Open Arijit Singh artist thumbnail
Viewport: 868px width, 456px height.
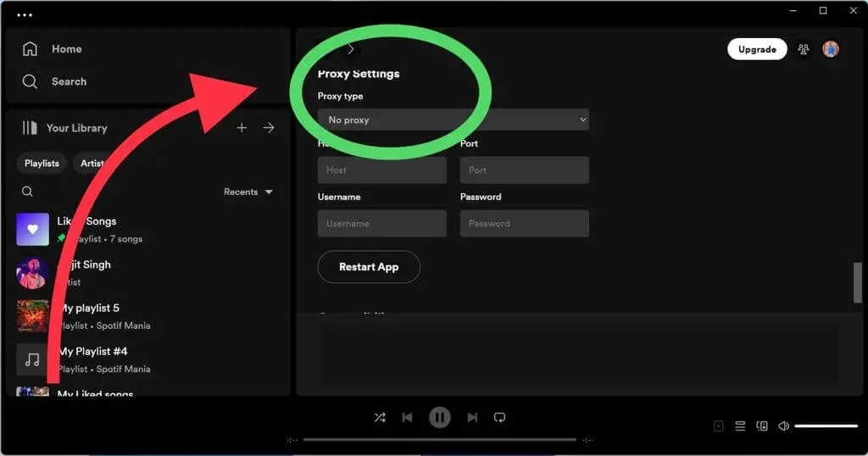(x=33, y=273)
